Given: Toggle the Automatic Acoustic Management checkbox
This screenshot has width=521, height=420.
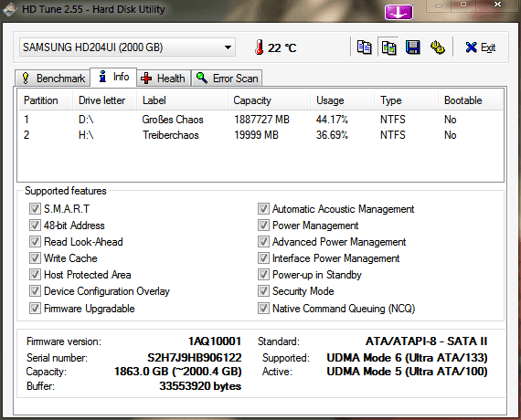Looking at the screenshot, I should 263,209.
